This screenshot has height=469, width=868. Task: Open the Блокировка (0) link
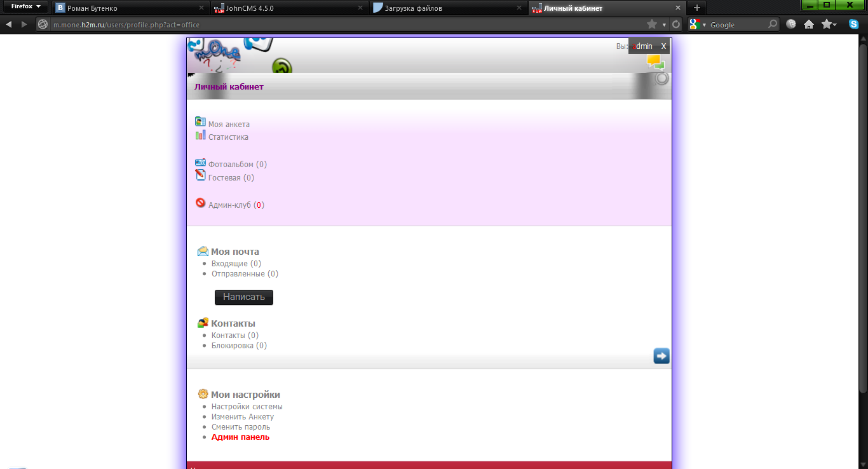tap(239, 346)
